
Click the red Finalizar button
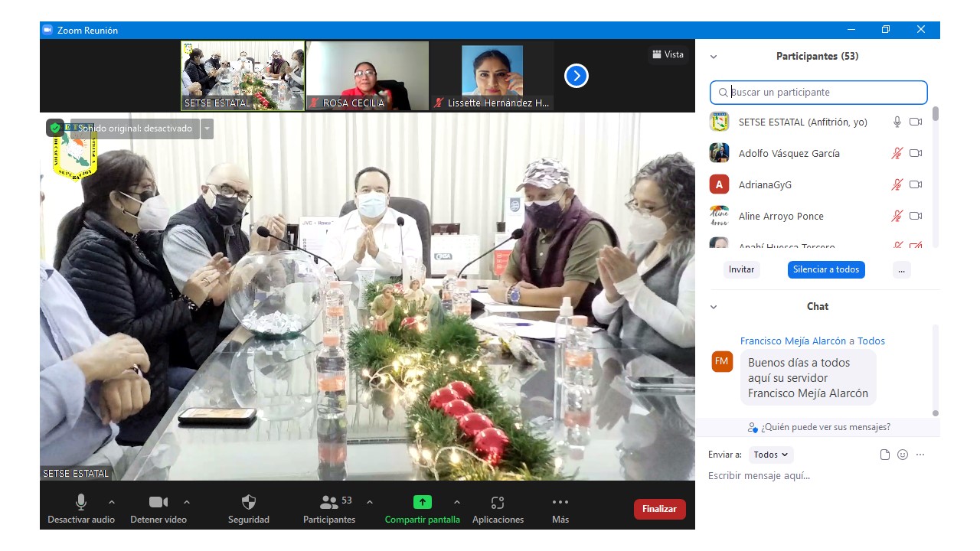(x=660, y=509)
